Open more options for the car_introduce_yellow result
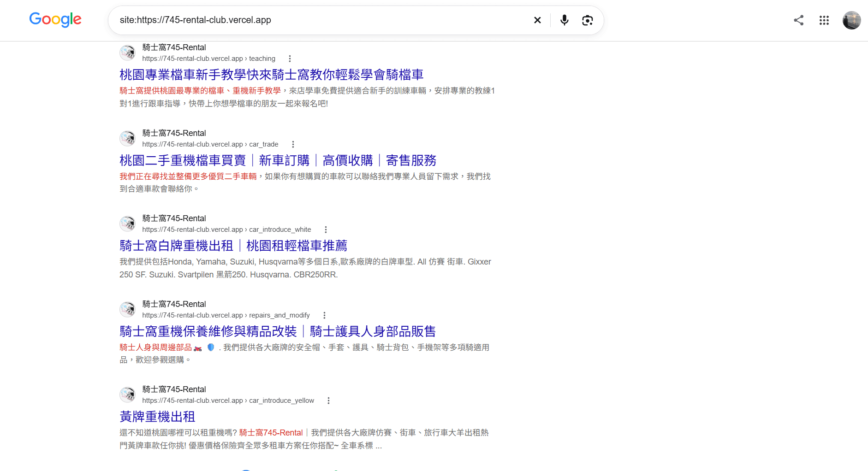Screen dimensions: 868x471 point(328,400)
